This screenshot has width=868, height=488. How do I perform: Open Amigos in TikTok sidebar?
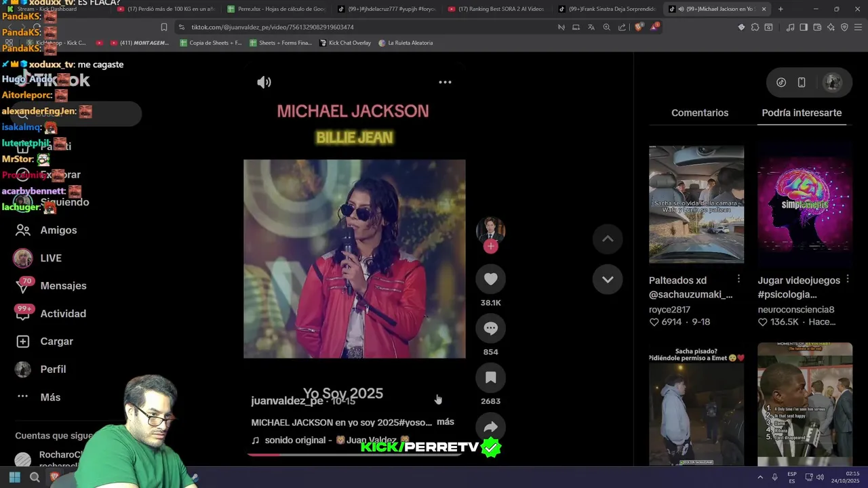pos(46,230)
